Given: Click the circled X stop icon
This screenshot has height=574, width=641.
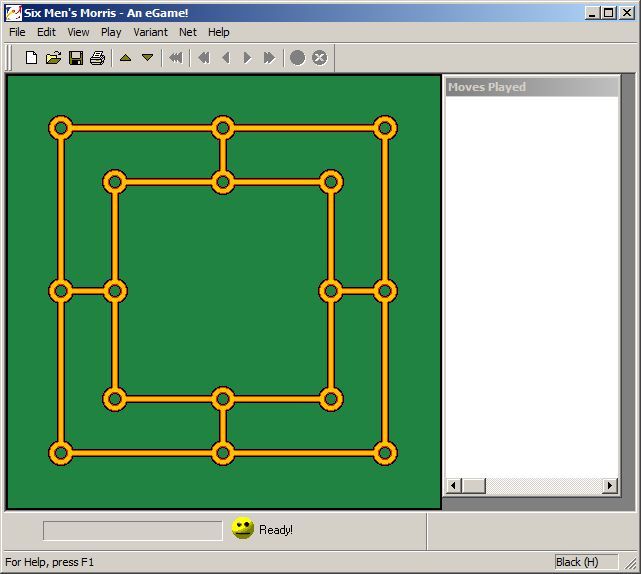Looking at the screenshot, I should (x=319, y=58).
